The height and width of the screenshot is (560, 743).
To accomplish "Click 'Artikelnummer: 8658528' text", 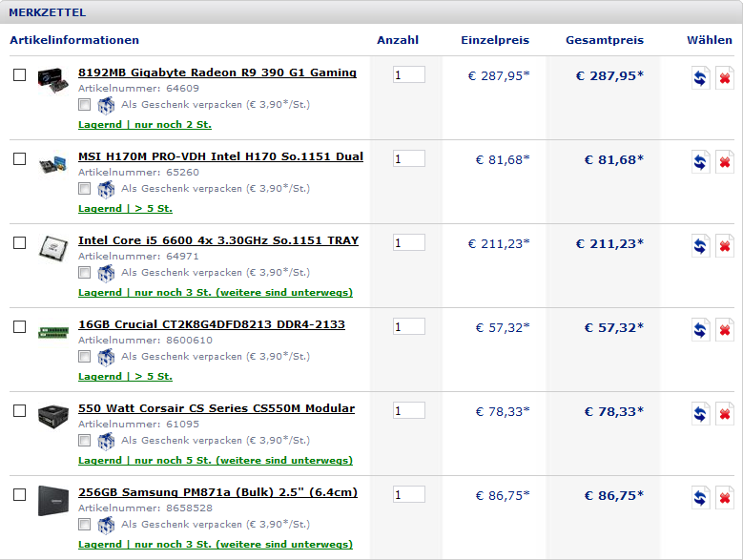I will click(146, 508).
